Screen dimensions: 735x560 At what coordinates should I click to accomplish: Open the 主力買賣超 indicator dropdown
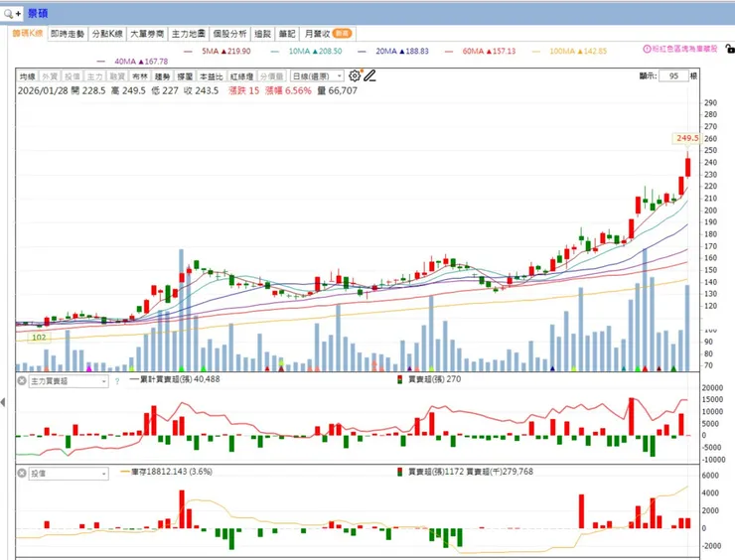coord(69,381)
